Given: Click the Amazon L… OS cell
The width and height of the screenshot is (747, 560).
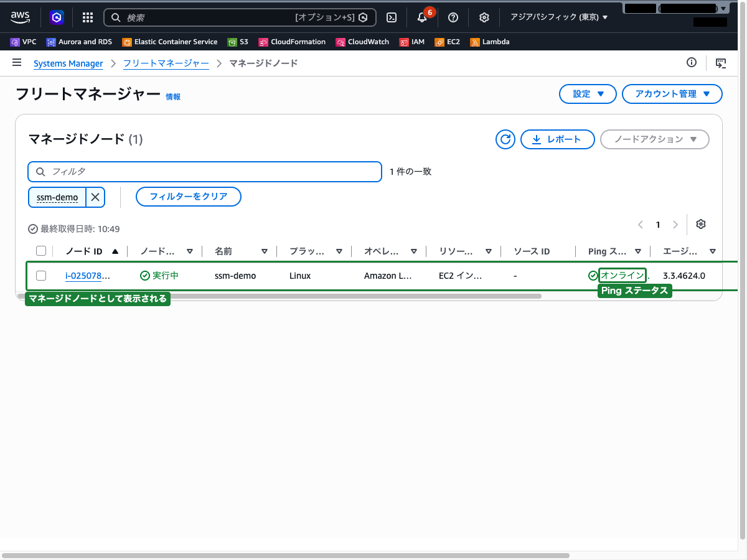Looking at the screenshot, I should [x=388, y=276].
